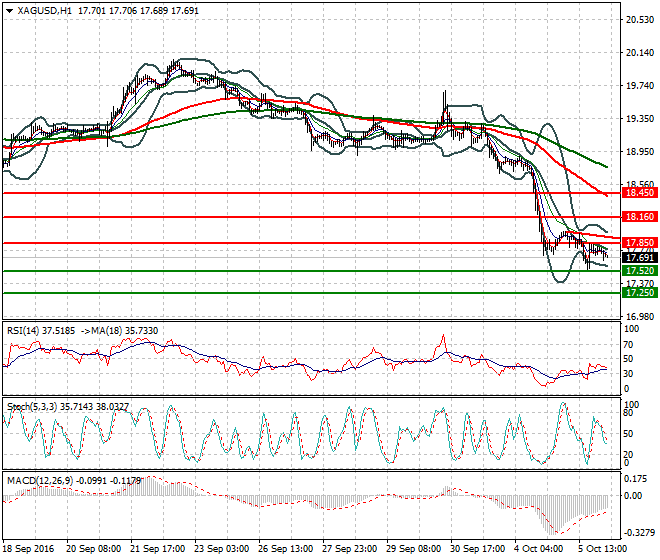Select the -0.3279 MACD scale value
This screenshot has height=560, width=660.
639,533
